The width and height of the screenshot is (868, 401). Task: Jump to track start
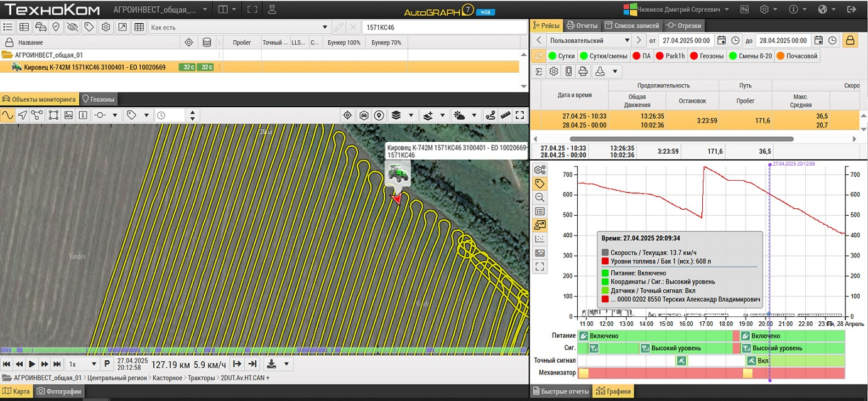click(6, 364)
